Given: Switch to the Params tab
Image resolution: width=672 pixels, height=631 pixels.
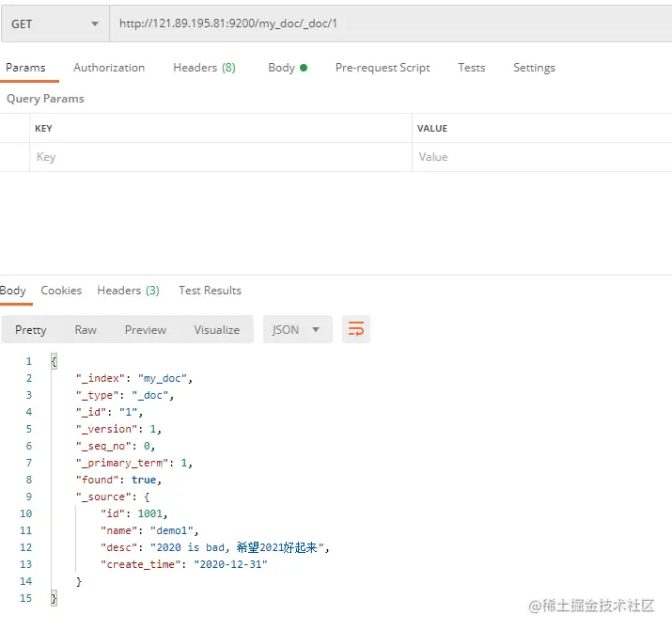Looking at the screenshot, I should coord(25,68).
